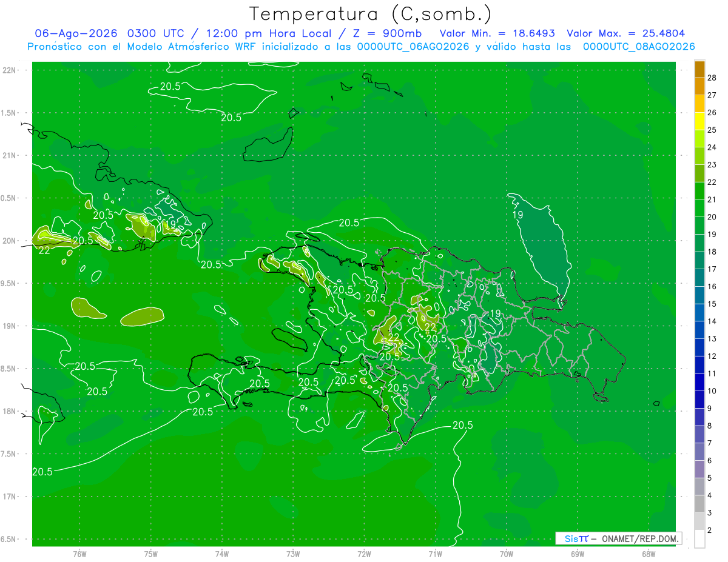Click legend swatch between 20 and 21
The image size is (728, 562).
699,209
